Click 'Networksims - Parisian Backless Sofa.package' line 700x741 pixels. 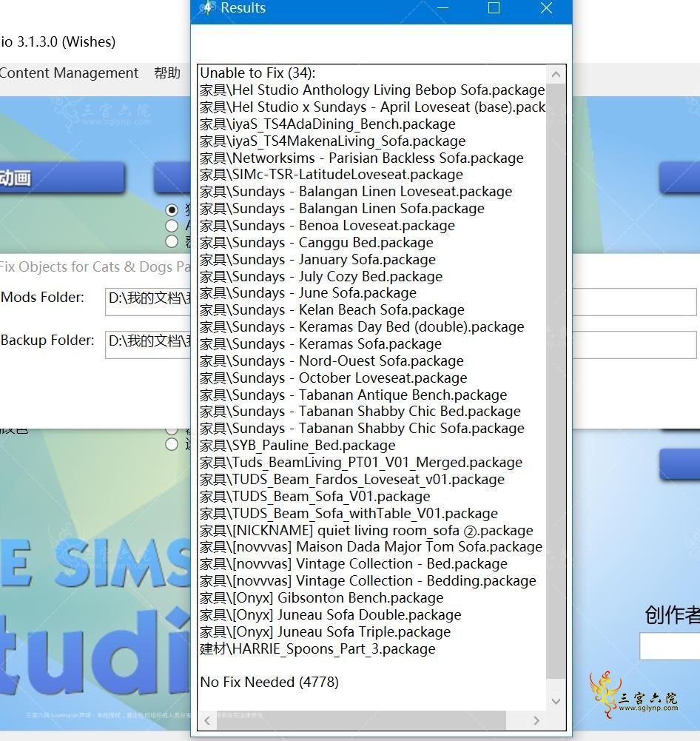[x=361, y=158]
